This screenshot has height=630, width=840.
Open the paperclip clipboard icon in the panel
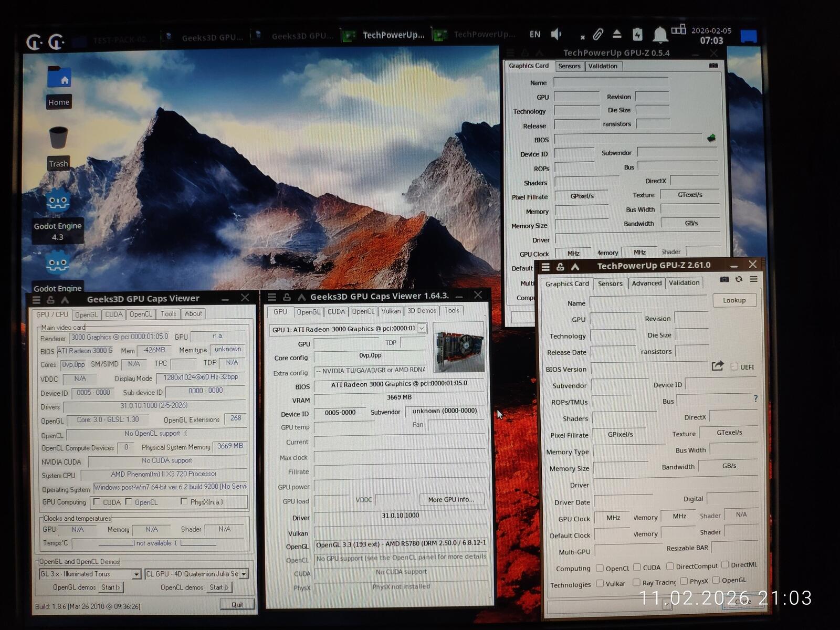(x=597, y=35)
